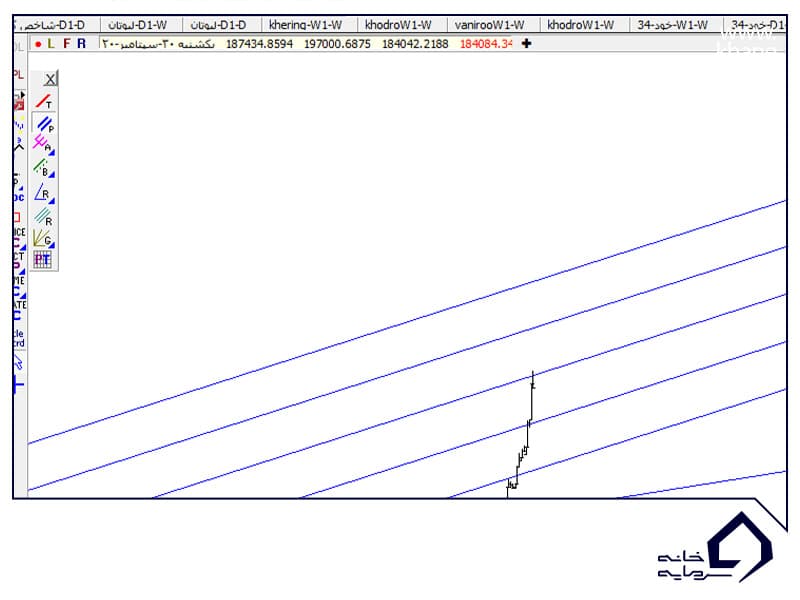Open the first khodroW1-W chart tab
Image resolution: width=800 pixels, height=600 pixels.
pyautogui.click(x=398, y=24)
